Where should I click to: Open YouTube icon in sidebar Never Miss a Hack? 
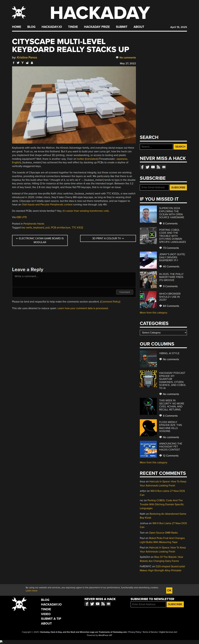(x=153, y=167)
